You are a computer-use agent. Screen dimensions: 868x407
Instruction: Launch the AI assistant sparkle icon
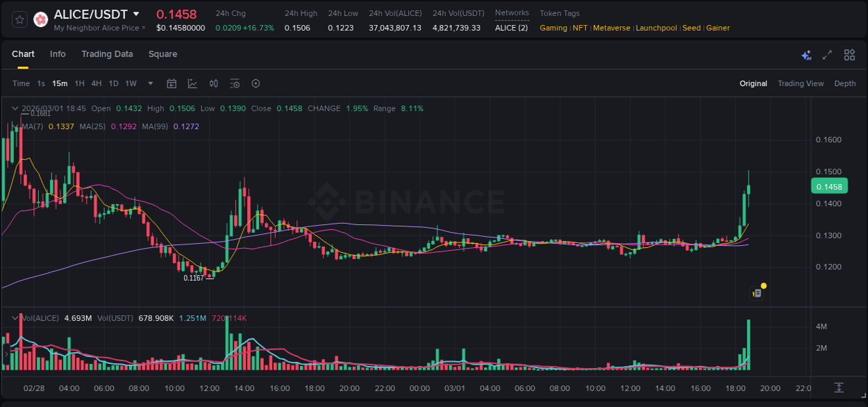click(x=806, y=54)
